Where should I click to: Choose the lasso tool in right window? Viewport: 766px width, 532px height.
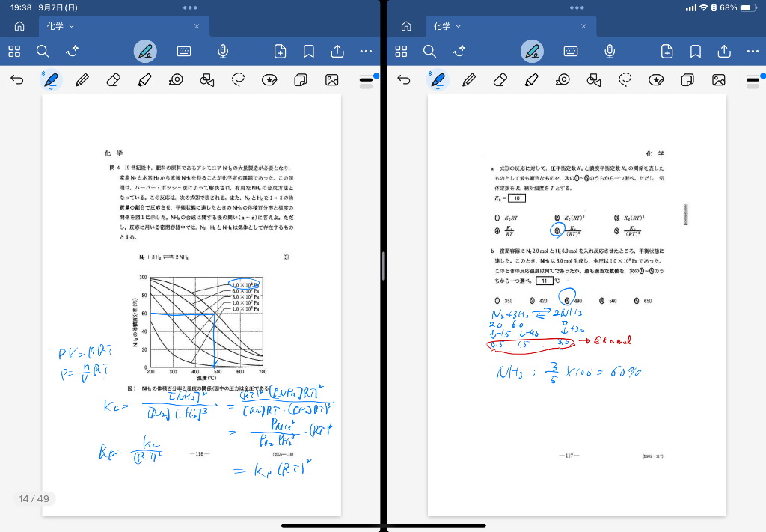pyautogui.click(x=625, y=79)
